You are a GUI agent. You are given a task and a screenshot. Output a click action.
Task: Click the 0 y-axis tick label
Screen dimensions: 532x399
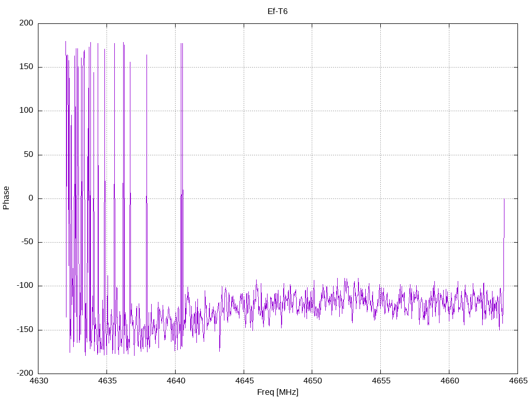click(31, 198)
